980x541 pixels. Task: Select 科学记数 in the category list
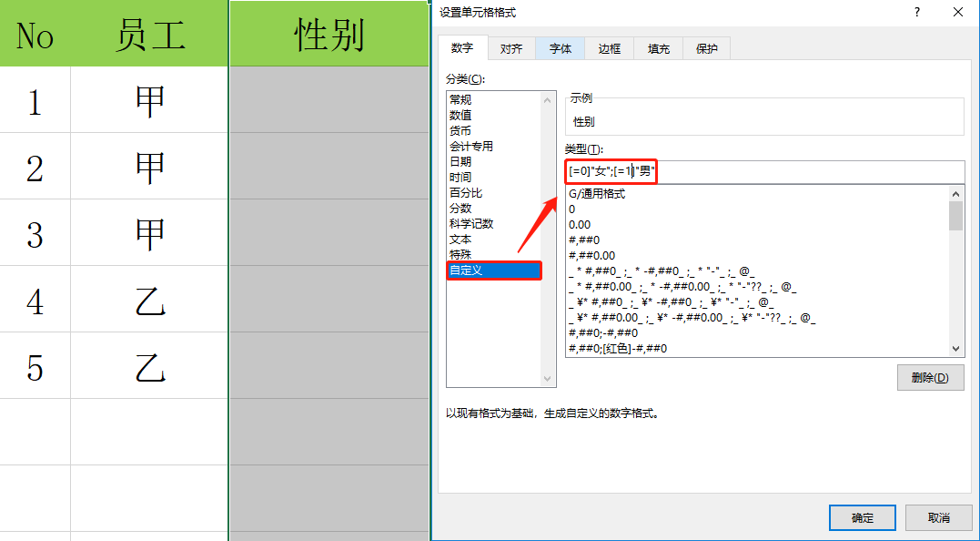click(x=494, y=223)
